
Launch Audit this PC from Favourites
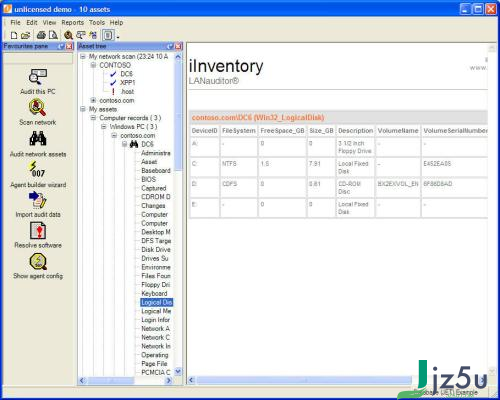coord(38,77)
